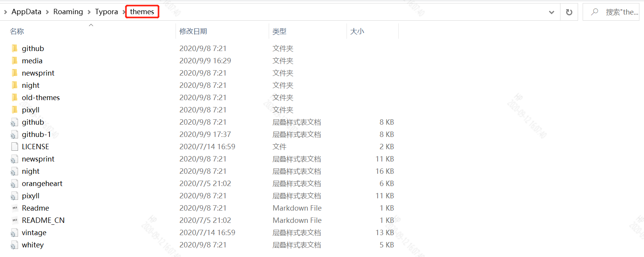Click the 5 KB size value
This screenshot has width=644, height=257.
(x=387, y=245)
